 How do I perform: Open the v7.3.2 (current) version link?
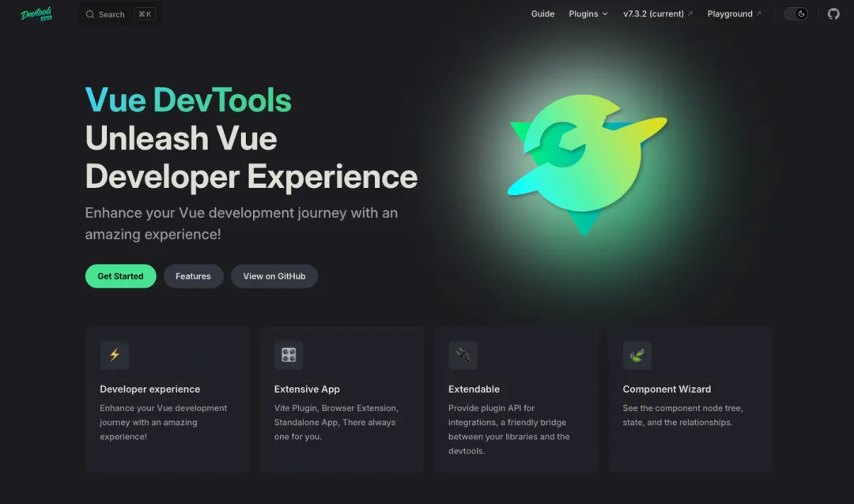pos(658,13)
